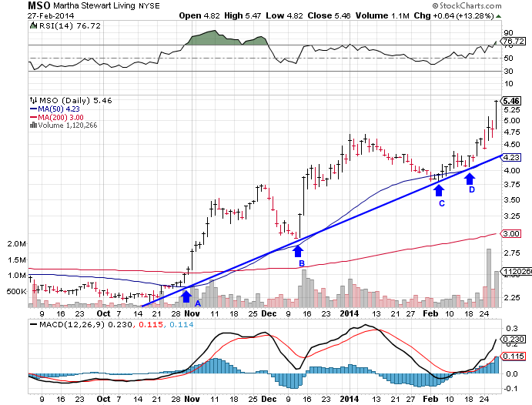The height and width of the screenshot is (405, 532).
Task: Click the 4.75 price axis label
Action: tap(512, 132)
